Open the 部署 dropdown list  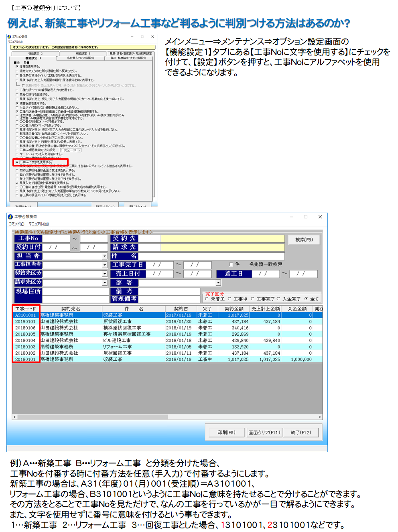218,283
